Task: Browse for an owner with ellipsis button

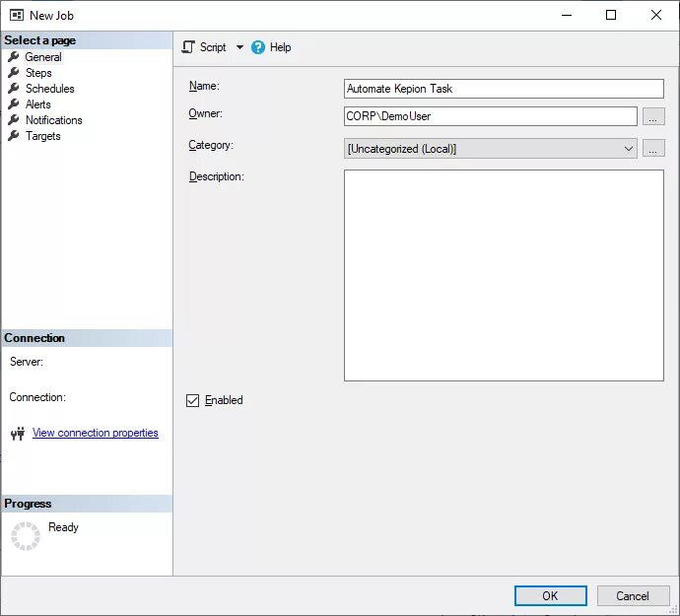Action: (653, 116)
